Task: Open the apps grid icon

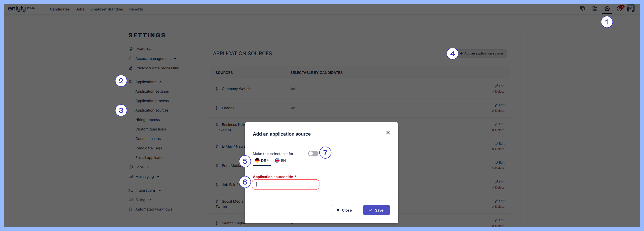Action: 595,9
